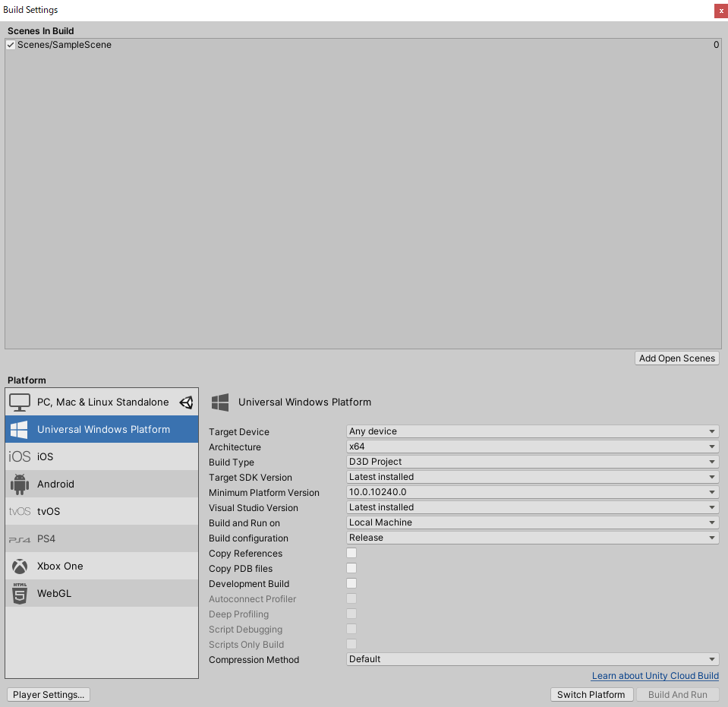Select the Scenes/SampleScene entry text
728x707 pixels.
coord(65,45)
